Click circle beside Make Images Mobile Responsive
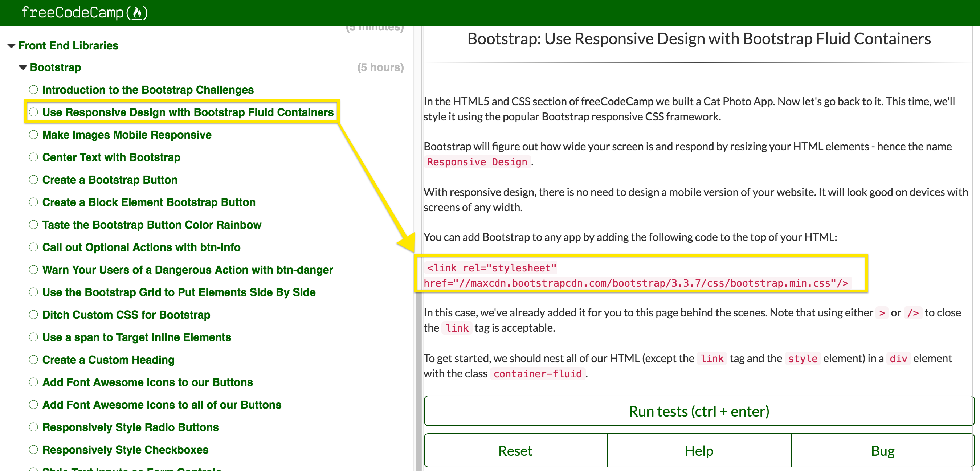980x471 pixels. (x=33, y=134)
